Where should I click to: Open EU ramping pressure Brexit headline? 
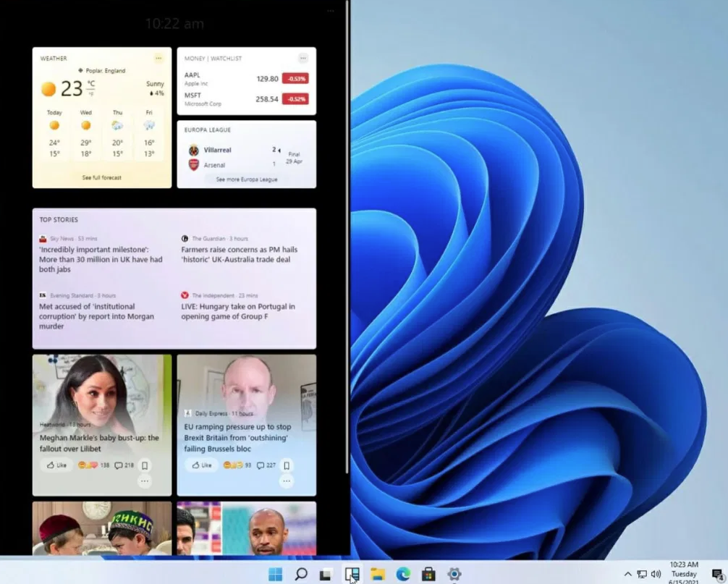point(237,437)
